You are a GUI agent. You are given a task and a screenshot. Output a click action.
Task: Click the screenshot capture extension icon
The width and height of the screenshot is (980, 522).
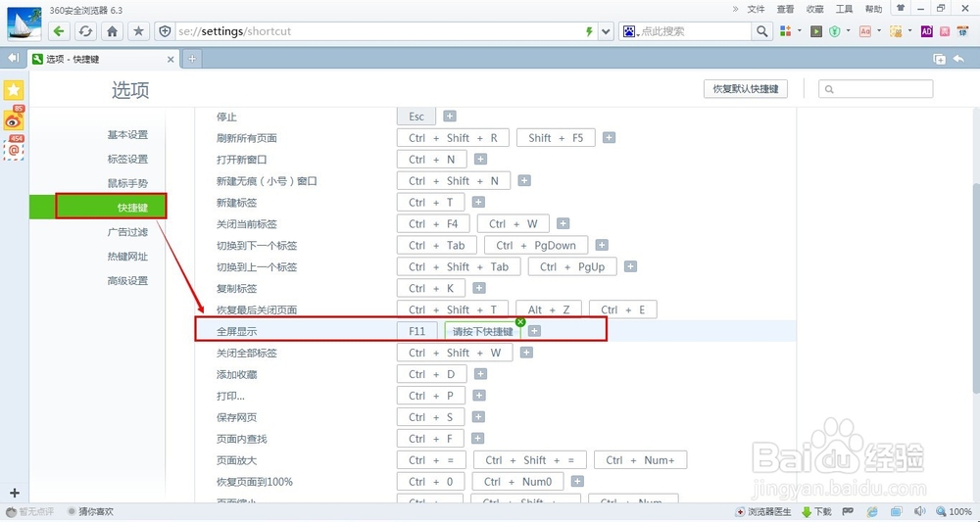(x=896, y=31)
